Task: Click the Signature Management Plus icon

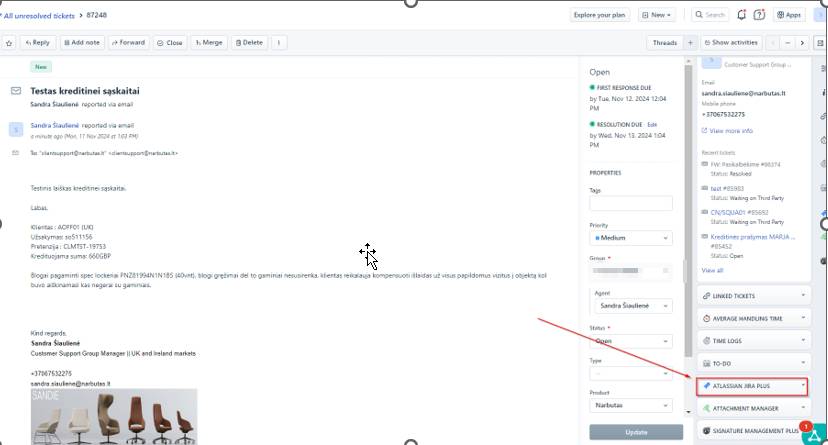Action: tap(706, 431)
